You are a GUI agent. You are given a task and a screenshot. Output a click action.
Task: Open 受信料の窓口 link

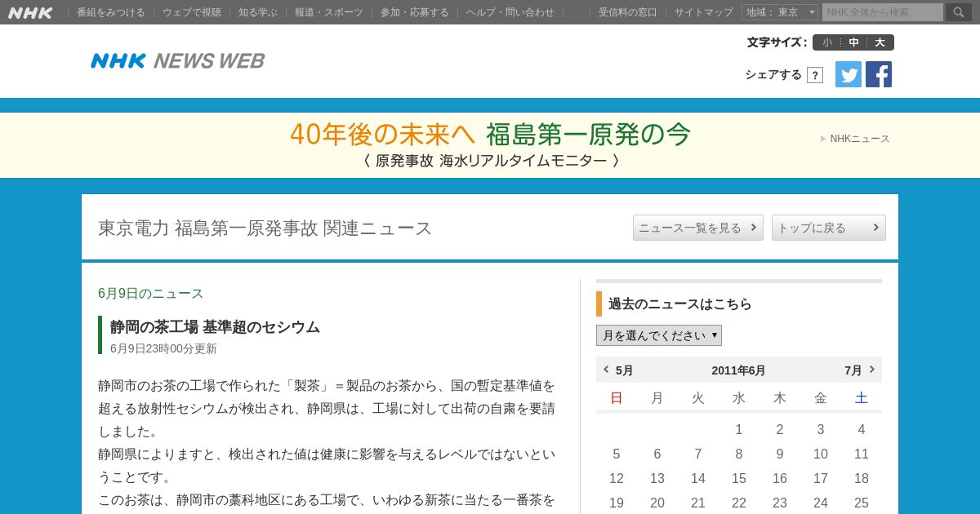click(627, 12)
